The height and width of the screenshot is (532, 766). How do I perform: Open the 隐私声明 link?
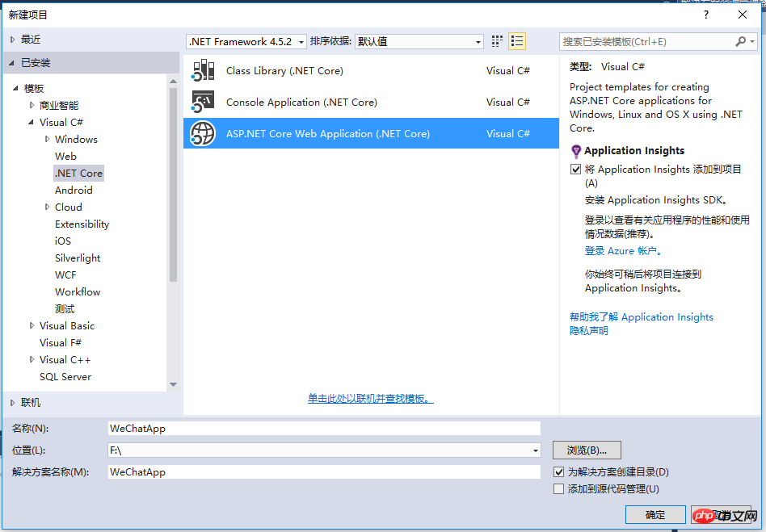pos(589,330)
